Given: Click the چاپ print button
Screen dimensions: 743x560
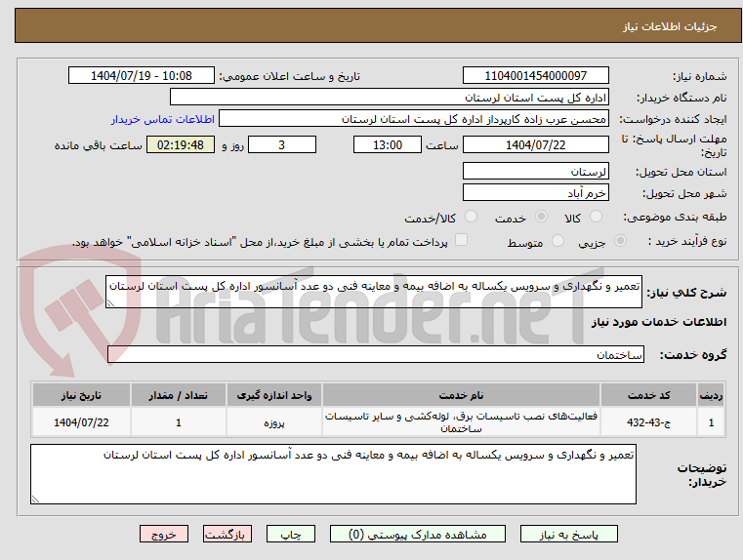Looking at the screenshot, I should coord(291,534).
